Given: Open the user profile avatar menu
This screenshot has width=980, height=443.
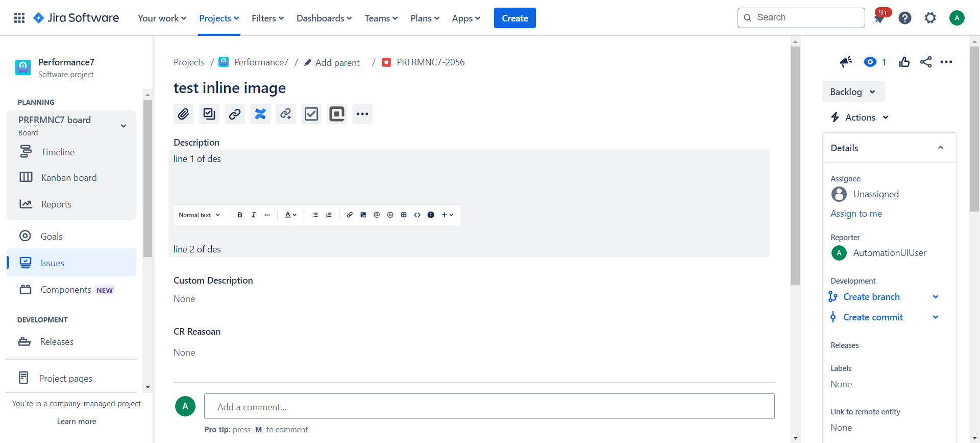Looking at the screenshot, I should click(957, 18).
